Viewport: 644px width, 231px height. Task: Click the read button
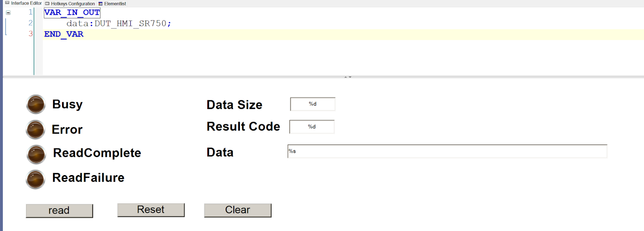pos(59,211)
